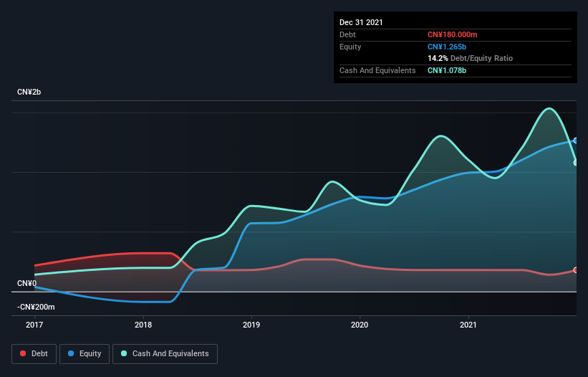Click the CN¥1.265b equity value
The image size is (588, 377).
[447, 47]
